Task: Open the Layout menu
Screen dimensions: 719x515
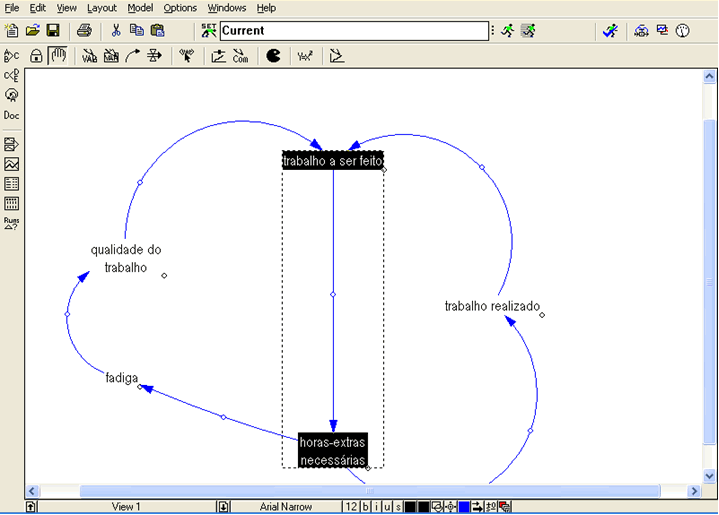Action: [x=102, y=7]
